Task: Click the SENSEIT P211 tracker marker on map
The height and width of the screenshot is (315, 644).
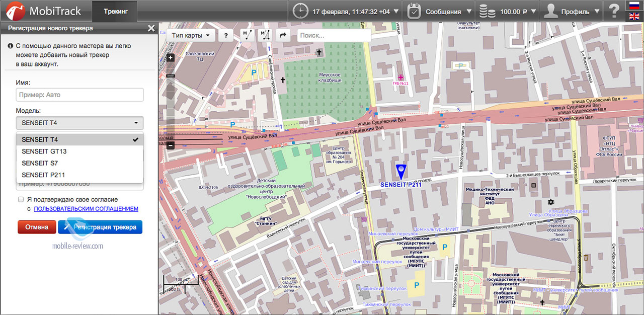Action: [400, 172]
